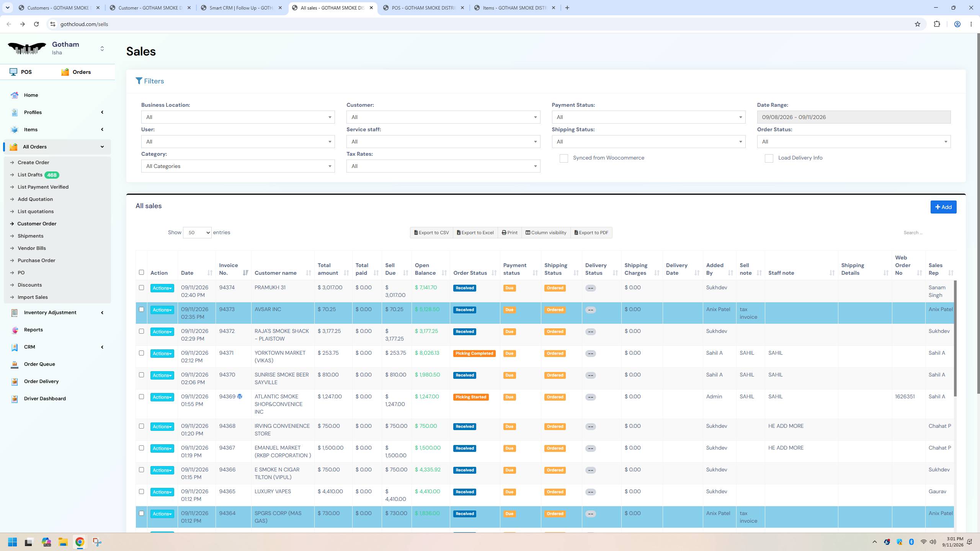This screenshot has width=980, height=551.
Task: Check the select-all checkbox in table header
Action: click(141, 272)
